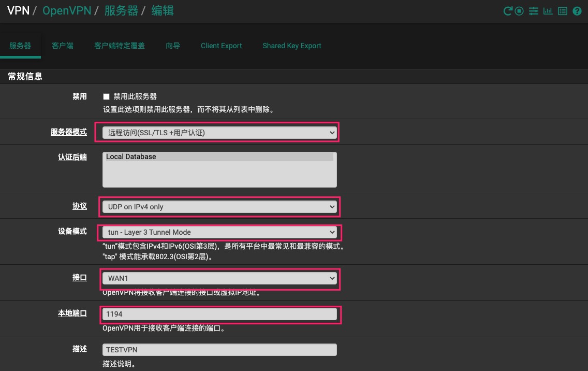Open the 客户端特定覆盖 tab
The width and height of the screenshot is (588, 371).
click(120, 46)
